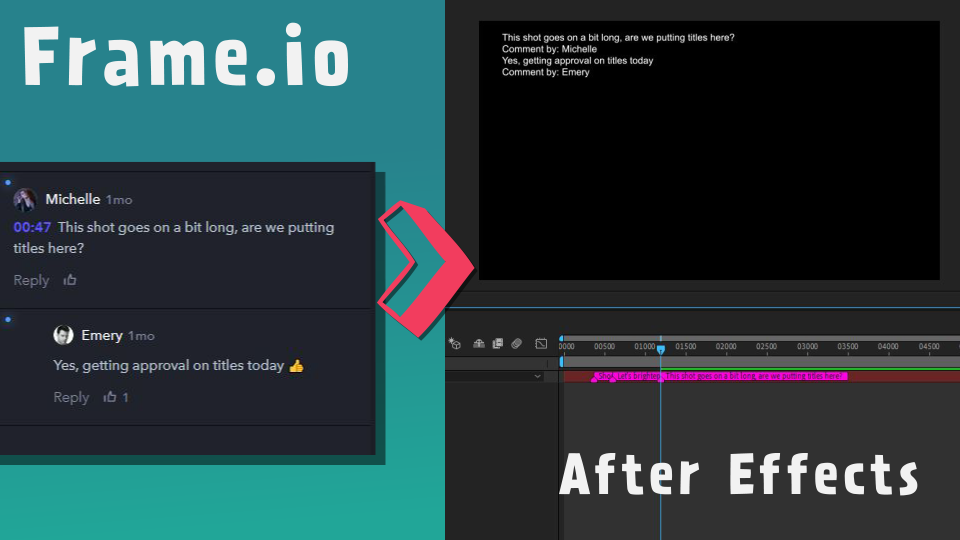
Task: Click 04500 on the time ruler
Action: tap(929, 347)
